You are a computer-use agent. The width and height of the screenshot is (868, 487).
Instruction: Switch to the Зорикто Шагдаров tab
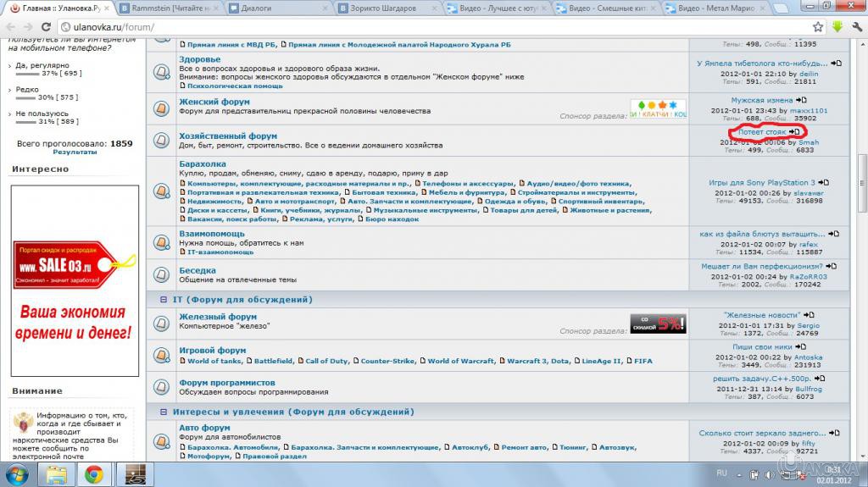[x=387, y=8]
